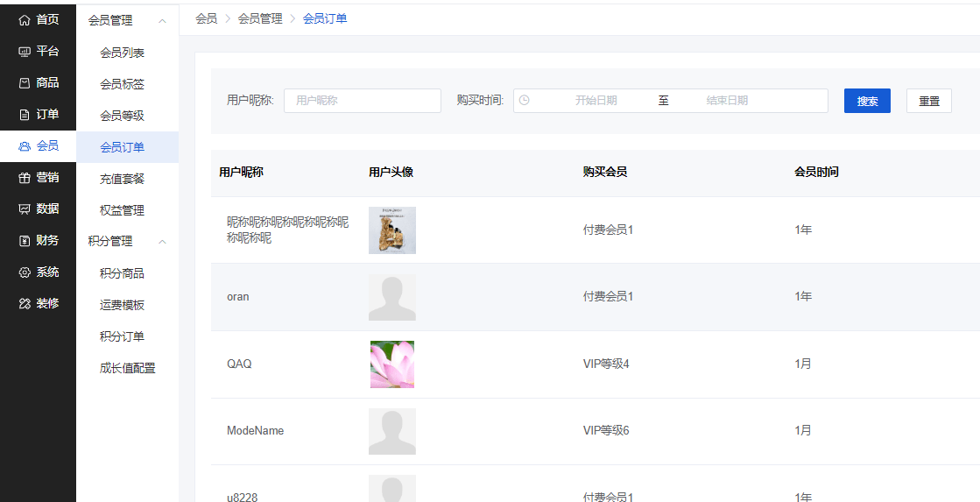Click the clock icon in date range field

click(525, 100)
